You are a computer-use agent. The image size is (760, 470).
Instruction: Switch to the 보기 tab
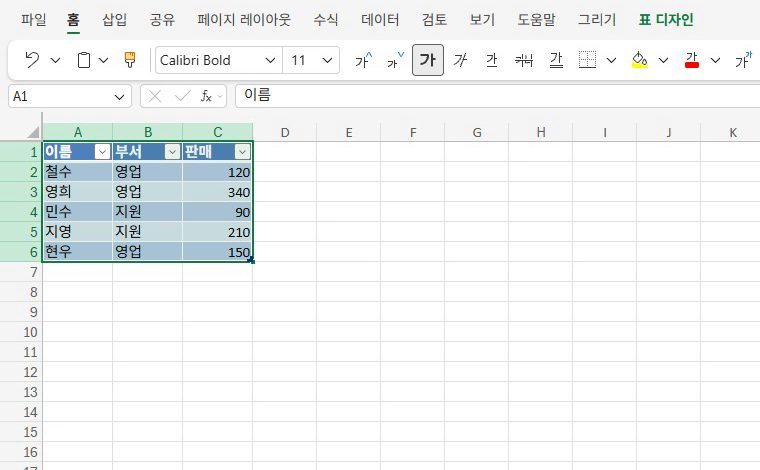point(482,20)
